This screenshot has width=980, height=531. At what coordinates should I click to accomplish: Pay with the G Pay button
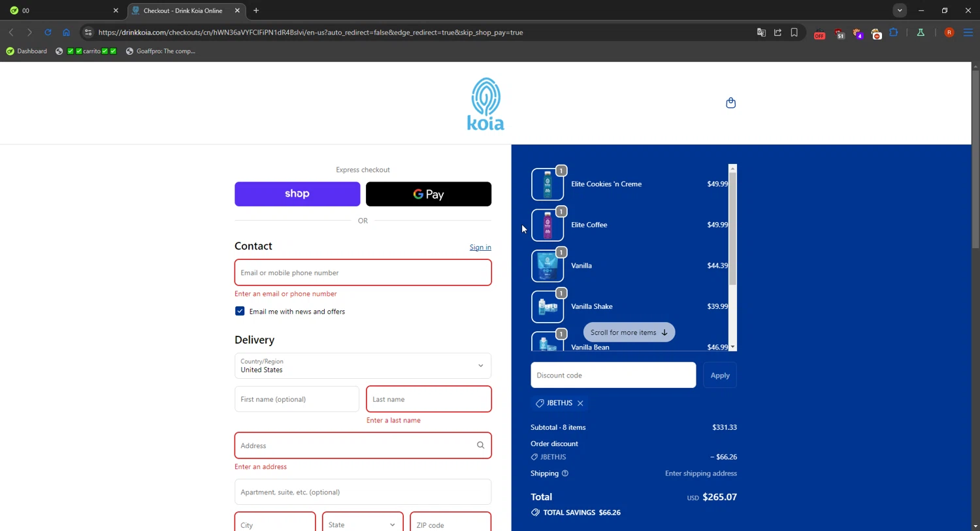point(429,194)
